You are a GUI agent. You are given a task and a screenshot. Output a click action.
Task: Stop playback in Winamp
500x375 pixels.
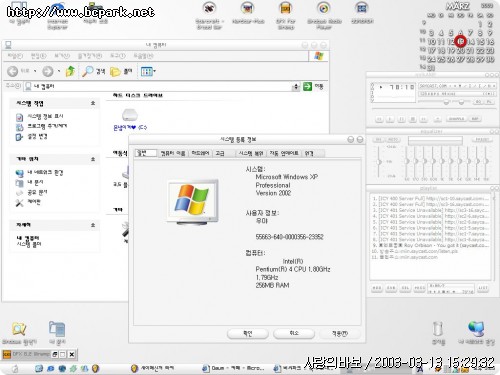(413, 119)
